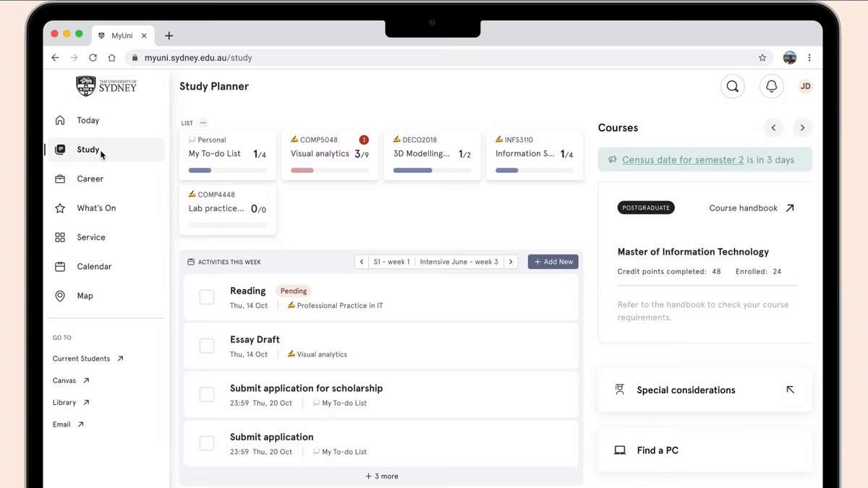Check Submit application for scholarship box
868x488 pixels.
207,395
